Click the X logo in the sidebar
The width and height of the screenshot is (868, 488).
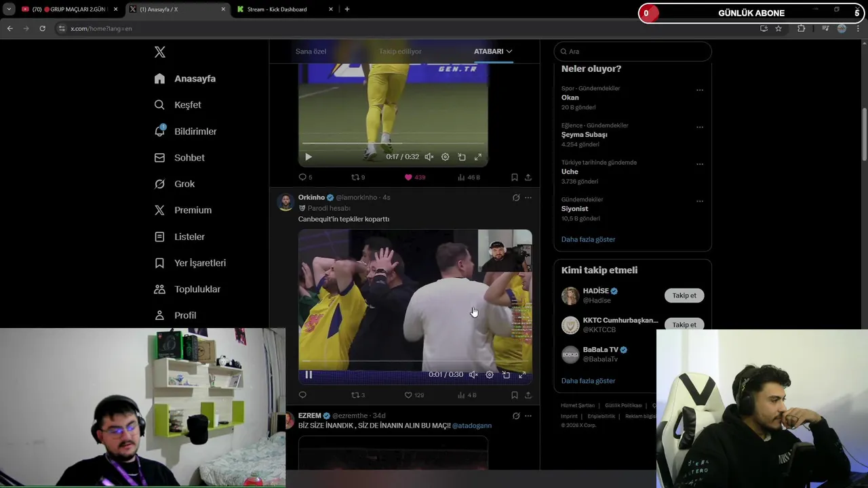click(x=159, y=52)
